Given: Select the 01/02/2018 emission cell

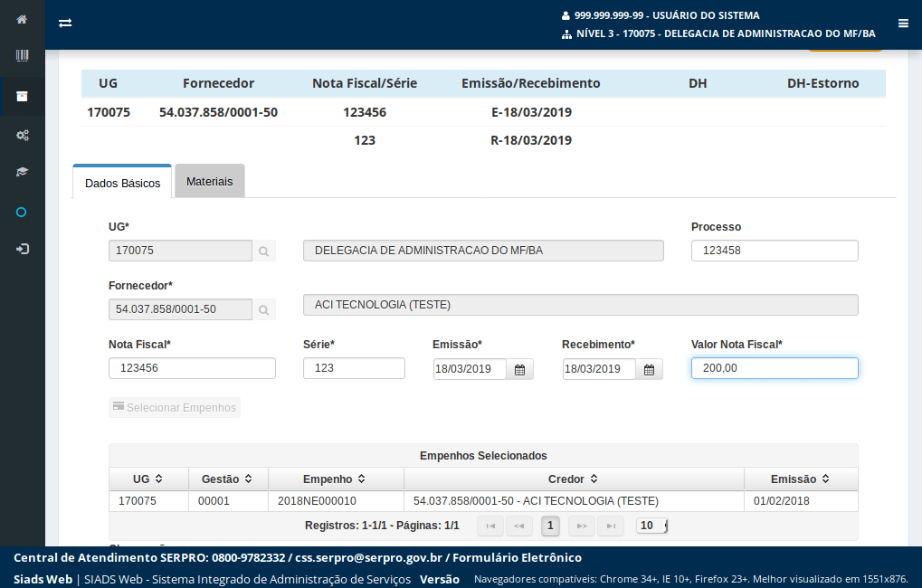Looking at the screenshot, I should click(x=801, y=501).
